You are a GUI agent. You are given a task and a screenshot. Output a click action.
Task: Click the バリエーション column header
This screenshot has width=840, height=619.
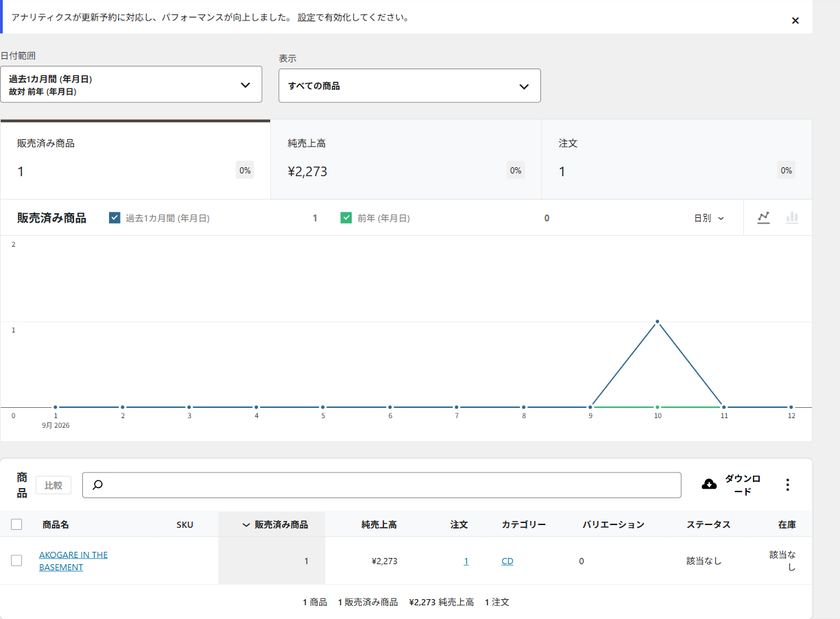pos(614,524)
